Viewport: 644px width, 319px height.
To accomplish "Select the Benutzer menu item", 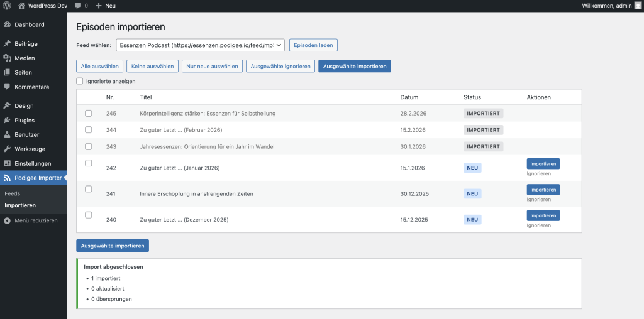I will [x=26, y=134].
